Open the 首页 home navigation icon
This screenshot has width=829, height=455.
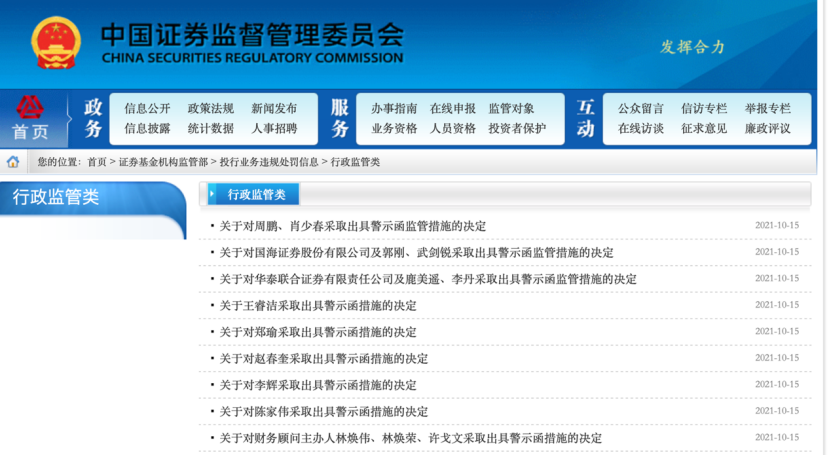coord(30,119)
